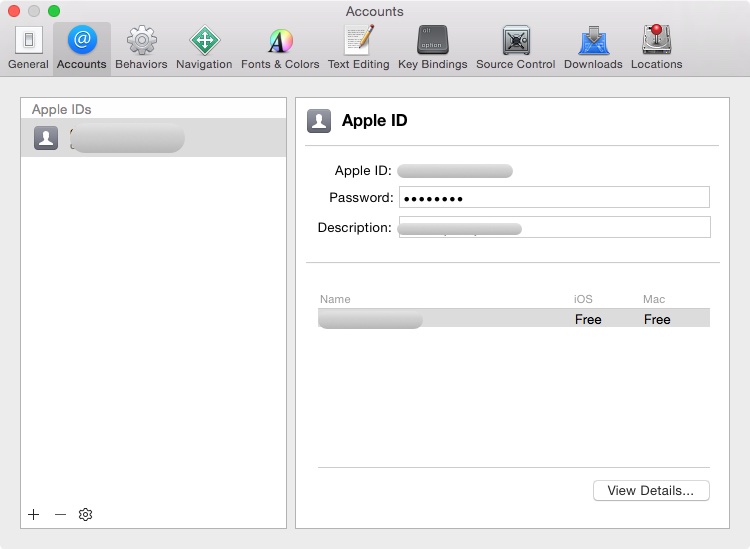This screenshot has width=750, height=549.
Task: Open Navigation preferences
Action: pyautogui.click(x=204, y=48)
